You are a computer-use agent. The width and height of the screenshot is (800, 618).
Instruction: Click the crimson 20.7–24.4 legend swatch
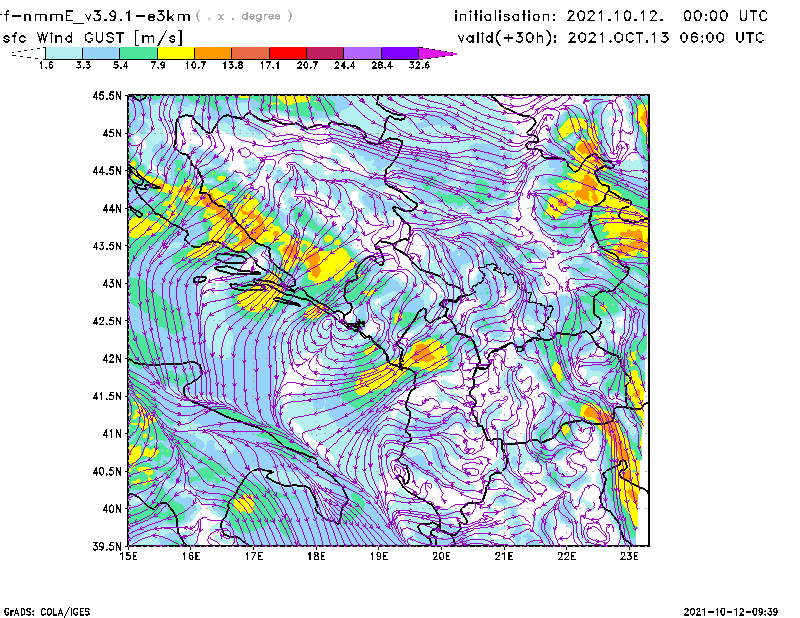[325, 53]
